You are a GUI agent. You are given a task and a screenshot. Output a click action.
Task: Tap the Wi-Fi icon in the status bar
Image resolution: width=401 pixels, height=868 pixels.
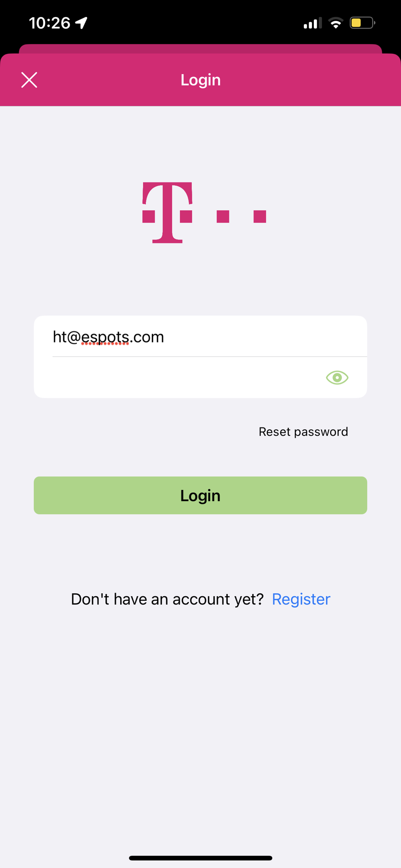point(335,23)
